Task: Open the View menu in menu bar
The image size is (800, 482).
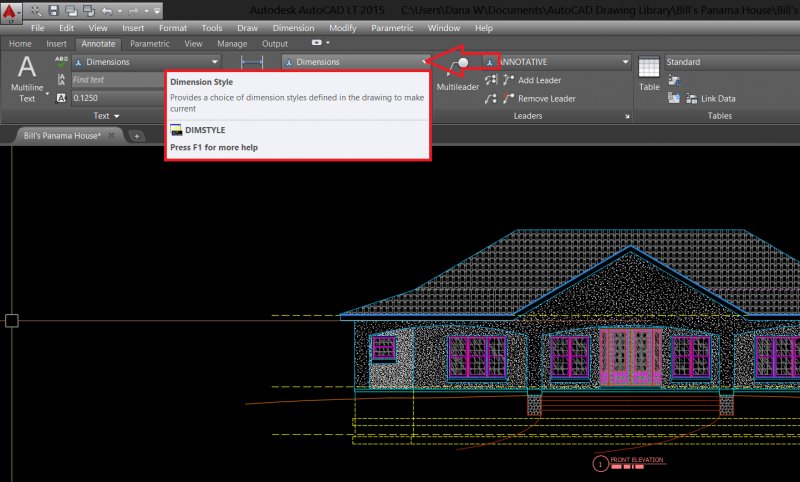Action: click(x=98, y=28)
